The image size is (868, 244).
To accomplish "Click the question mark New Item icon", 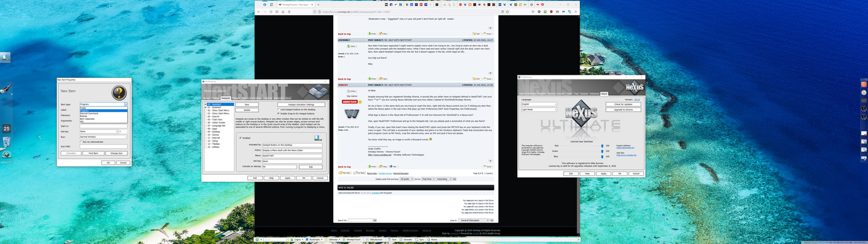I will 119,92.
